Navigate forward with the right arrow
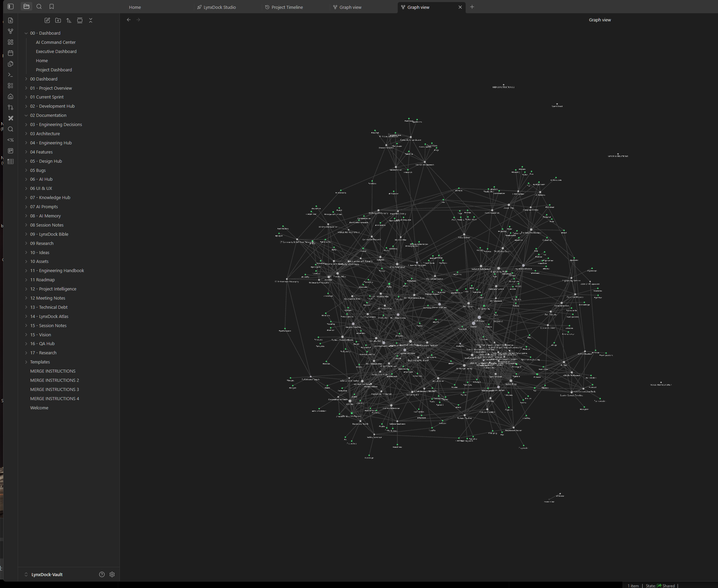This screenshot has height=588, width=718. (138, 20)
